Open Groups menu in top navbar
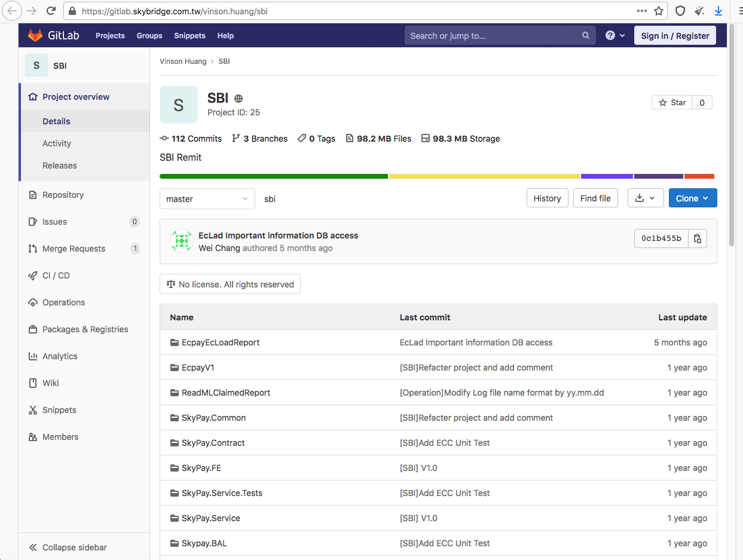Viewport: 743px width, 560px height. click(149, 36)
